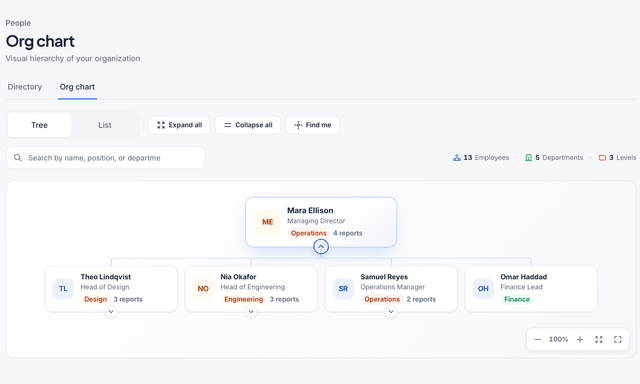The height and width of the screenshot is (384, 640).
Task: Click the levels folder icon
Action: (x=602, y=158)
